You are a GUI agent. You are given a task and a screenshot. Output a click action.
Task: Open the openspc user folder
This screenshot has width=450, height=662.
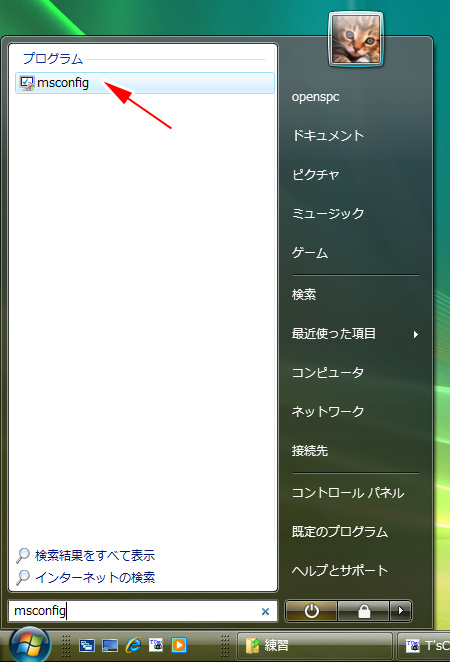pyautogui.click(x=315, y=97)
